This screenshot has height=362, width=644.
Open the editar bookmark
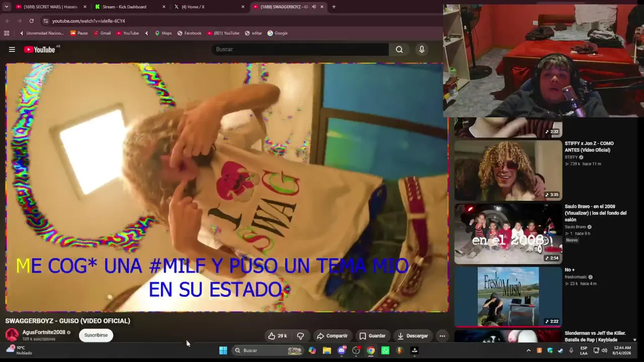coord(254,33)
